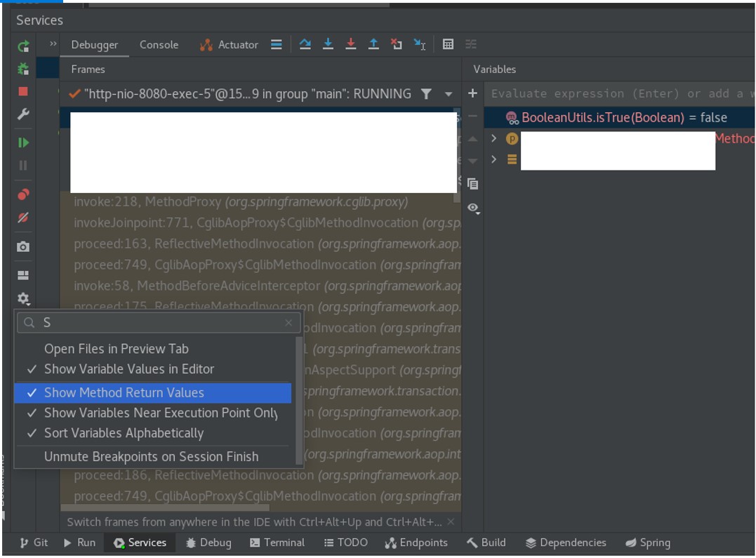Screen dimensions: 756x558
Task: Click the green rerun-in-debug bug icon
Action: (23, 69)
